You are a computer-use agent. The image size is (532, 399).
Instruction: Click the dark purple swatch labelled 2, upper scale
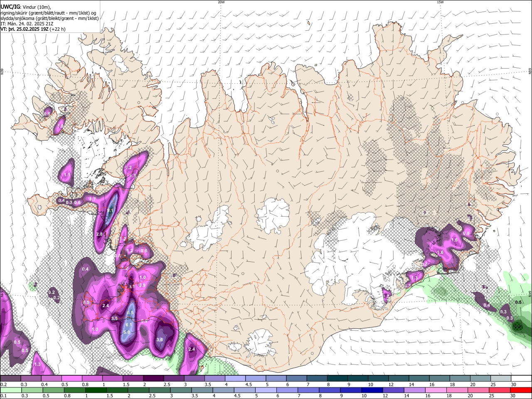point(153,378)
